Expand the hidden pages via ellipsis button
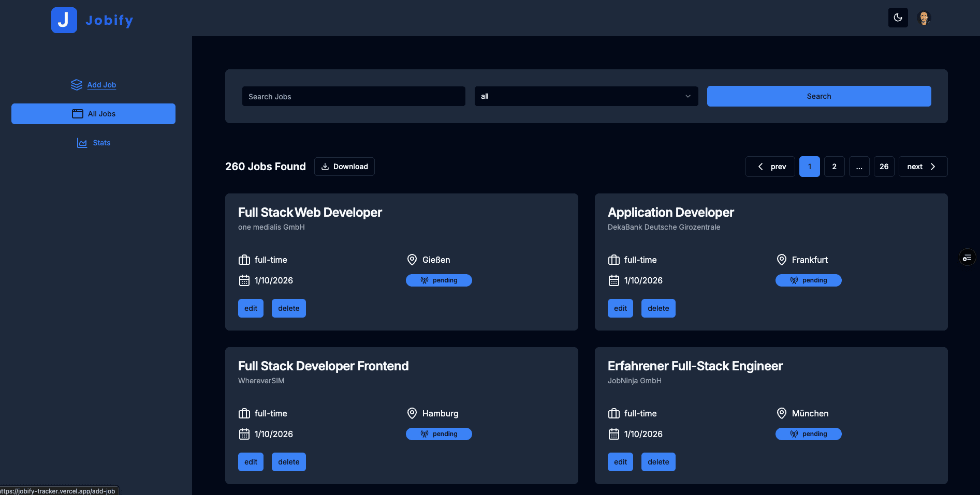 coord(859,167)
